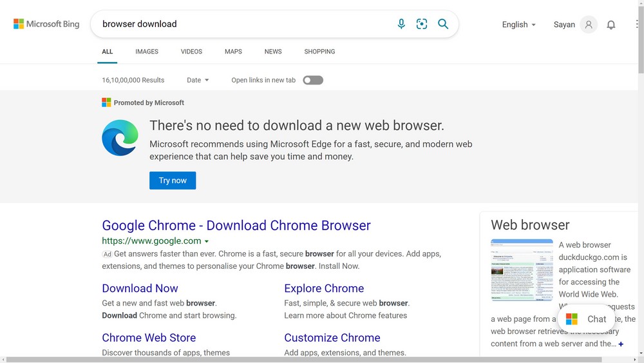Switch to the ALL tab
Viewport: 644px width, 363px height.
tap(107, 52)
